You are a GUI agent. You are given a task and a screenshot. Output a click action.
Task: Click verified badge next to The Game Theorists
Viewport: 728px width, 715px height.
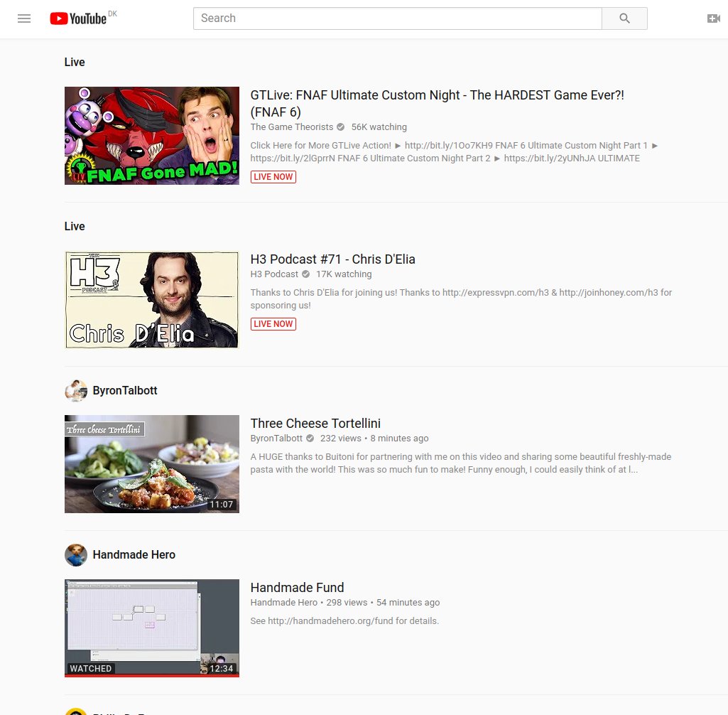tap(341, 127)
